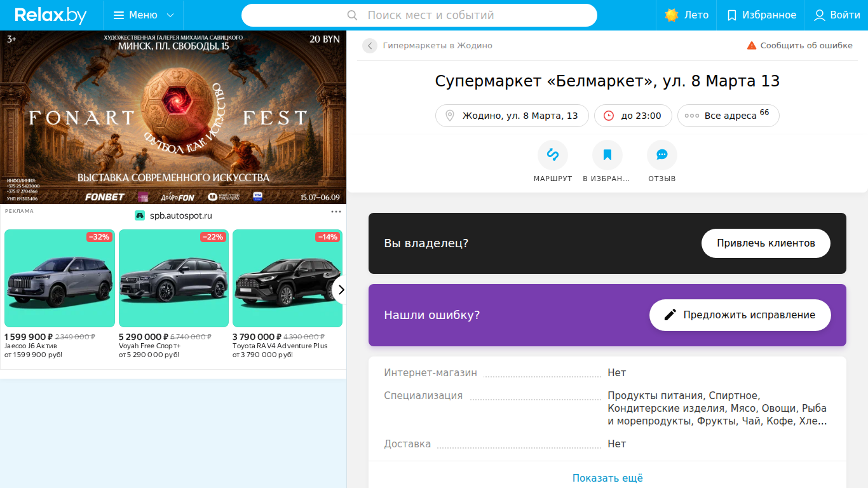Screen dimensions: 868x488
Task: Click the address chip Жодино, ул. 8 Марта, 13
Action: click(512, 116)
